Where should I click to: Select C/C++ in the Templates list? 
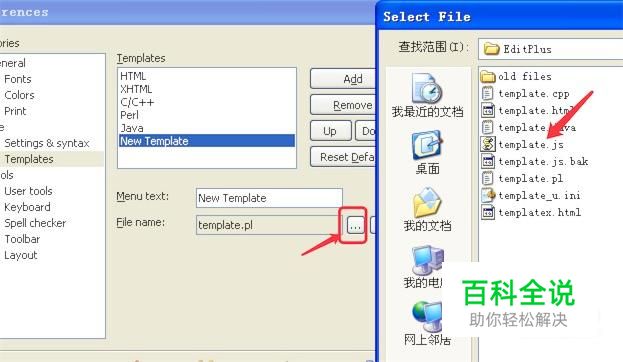point(207,102)
